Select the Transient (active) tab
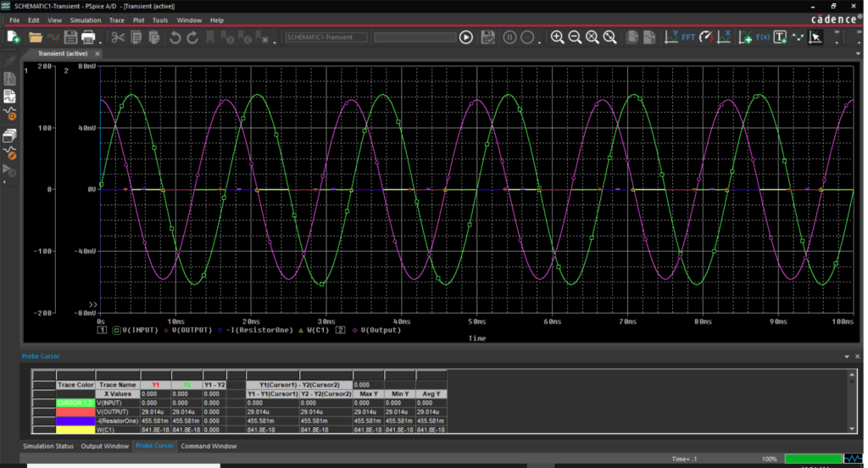868x468 pixels. click(x=63, y=53)
